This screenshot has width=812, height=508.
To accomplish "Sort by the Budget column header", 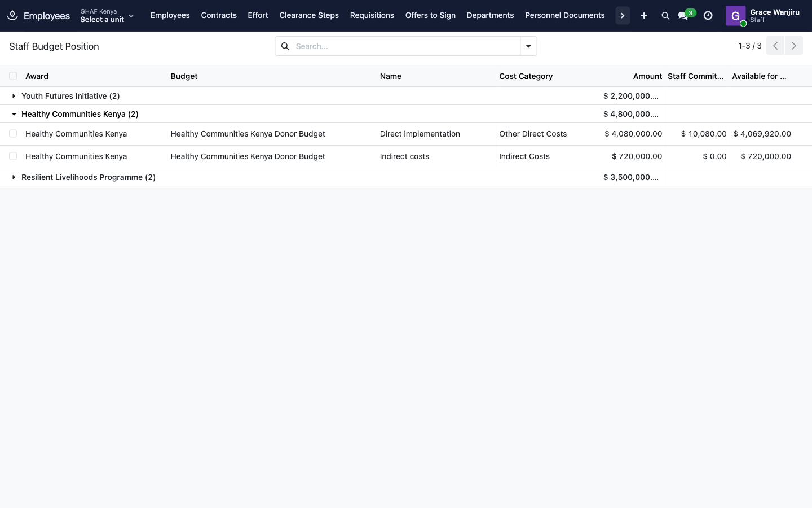I will click(184, 76).
